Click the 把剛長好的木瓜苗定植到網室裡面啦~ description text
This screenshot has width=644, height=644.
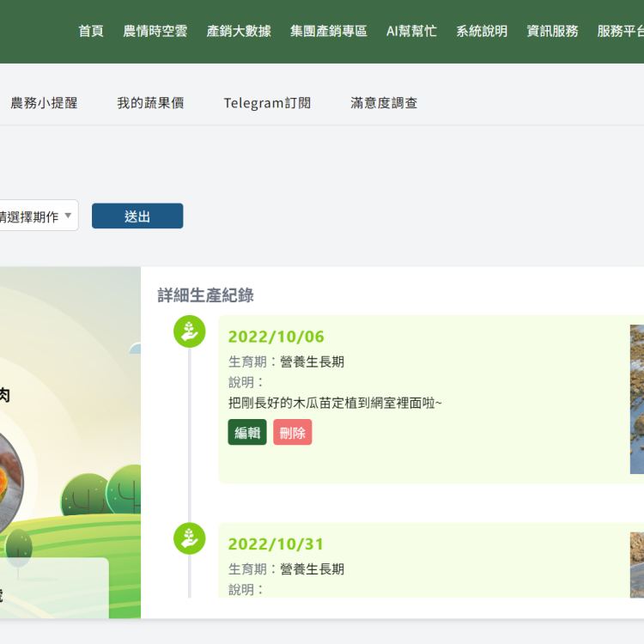[335, 403]
